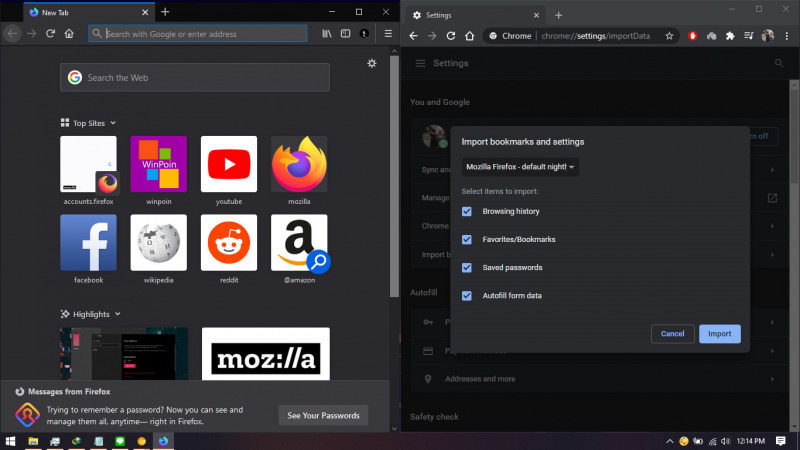Open File Explorer from taskbar
The height and width of the screenshot is (450, 800).
(33, 441)
